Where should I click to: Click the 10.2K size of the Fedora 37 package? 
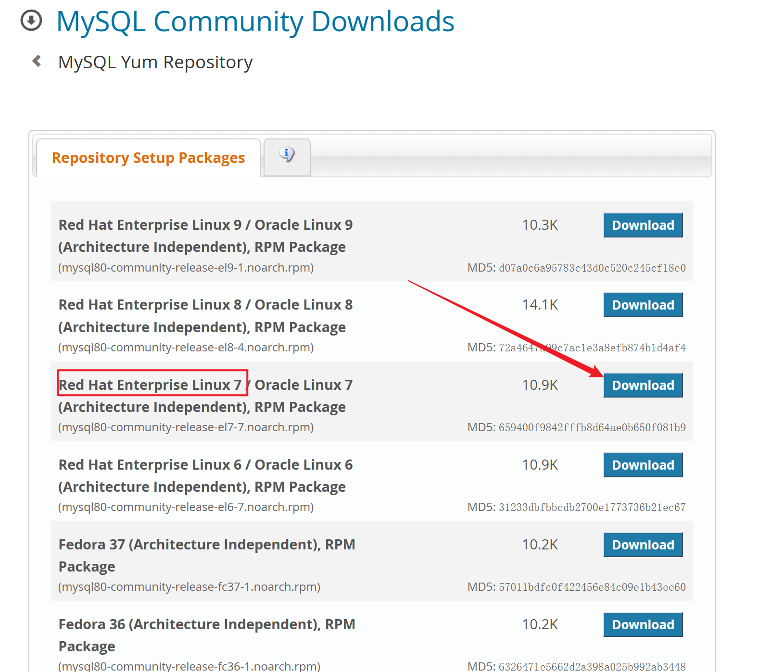pyautogui.click(x=540, y=545)
